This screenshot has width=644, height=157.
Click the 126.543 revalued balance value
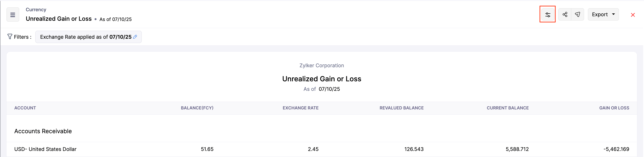point(414,149)
